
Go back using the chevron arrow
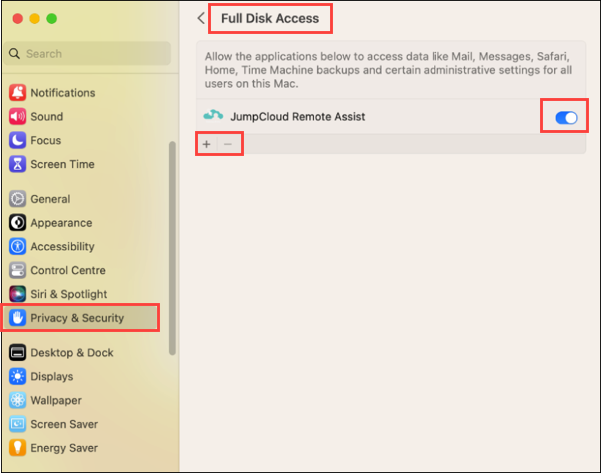click(201, 18)
